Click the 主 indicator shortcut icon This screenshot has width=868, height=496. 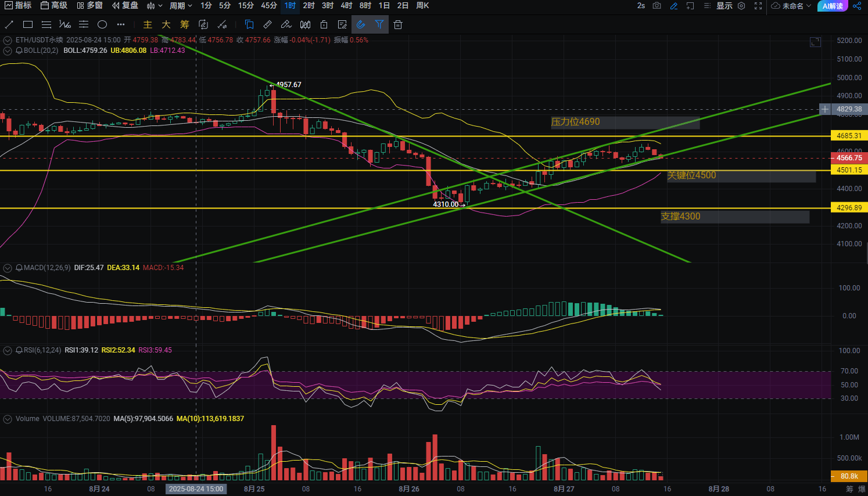point(148,24)
